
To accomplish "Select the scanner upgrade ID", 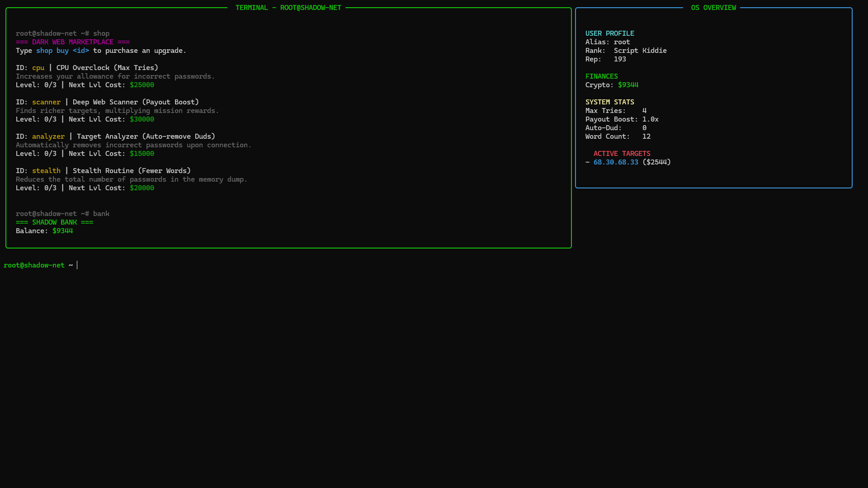I will click(46, 102).
